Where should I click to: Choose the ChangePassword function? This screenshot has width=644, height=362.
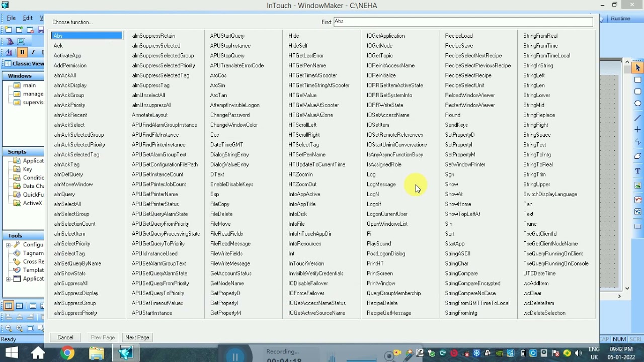coord(230,115)
